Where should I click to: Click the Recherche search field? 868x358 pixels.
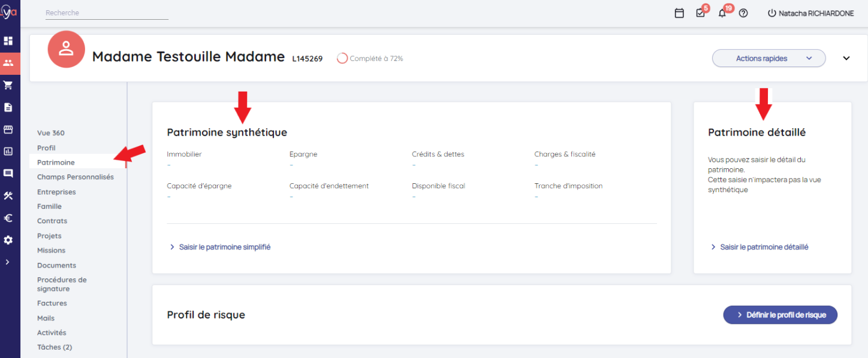pos(107,13)
